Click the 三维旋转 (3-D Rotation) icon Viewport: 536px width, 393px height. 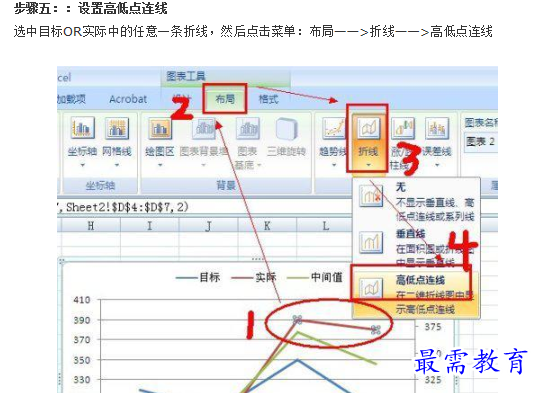click(x=286, y=128)
